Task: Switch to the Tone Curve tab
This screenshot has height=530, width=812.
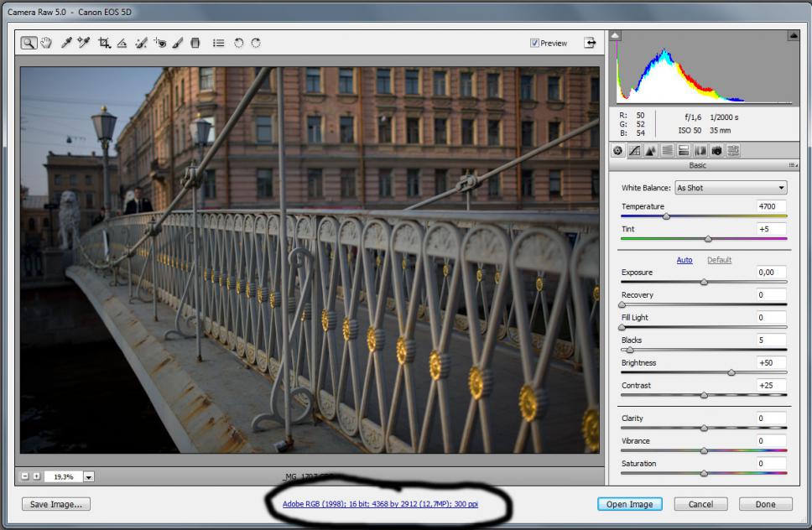Action: 634,151
